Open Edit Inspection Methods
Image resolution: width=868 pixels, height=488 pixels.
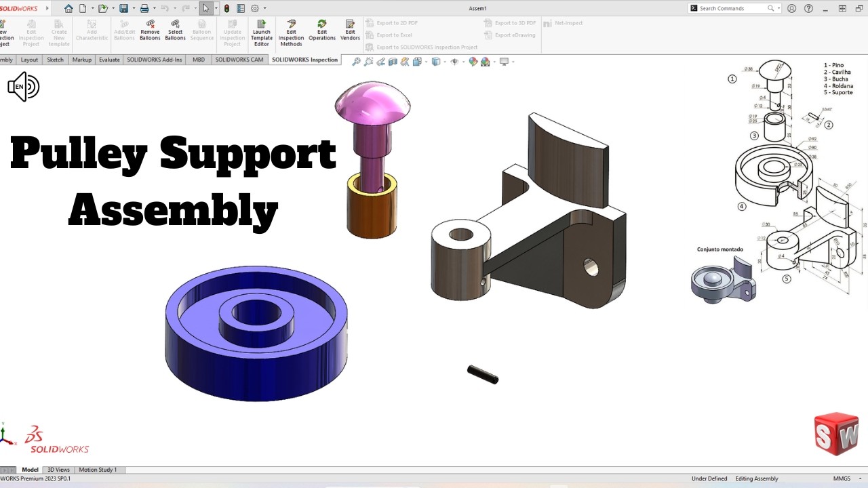(x=291, y=33)
